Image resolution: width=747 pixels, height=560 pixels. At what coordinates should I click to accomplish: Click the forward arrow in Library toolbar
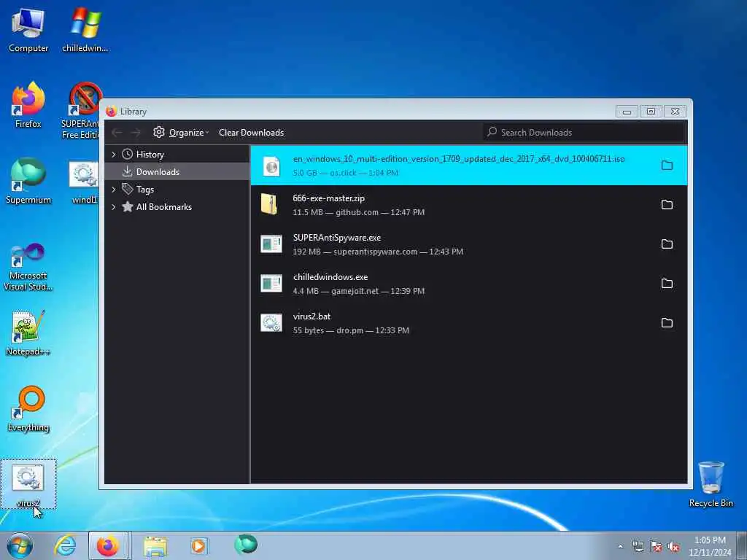(x=136, y=133)
